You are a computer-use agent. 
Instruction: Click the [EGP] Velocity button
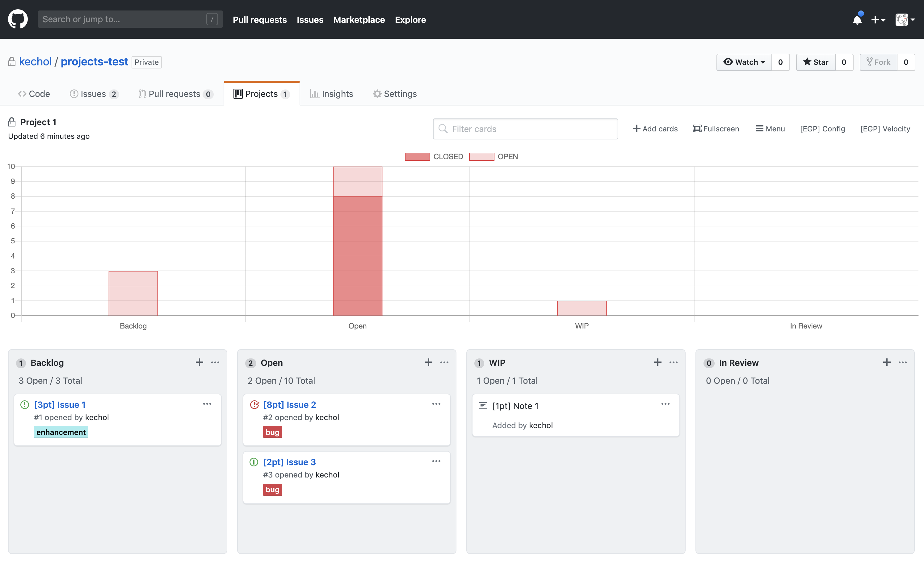coord(885,129)
